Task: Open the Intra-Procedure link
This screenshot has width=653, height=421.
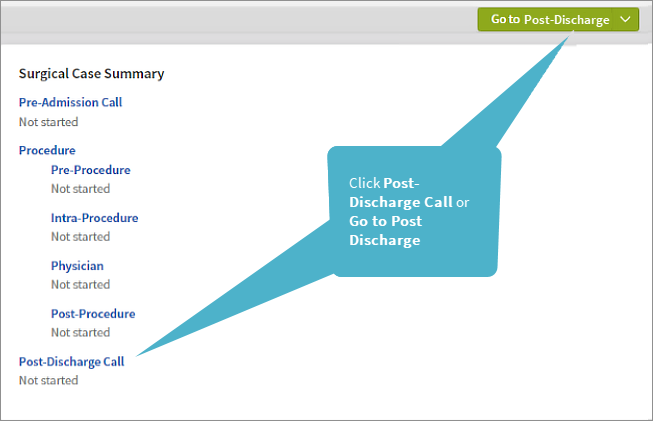Action: [x=94, y=218]
